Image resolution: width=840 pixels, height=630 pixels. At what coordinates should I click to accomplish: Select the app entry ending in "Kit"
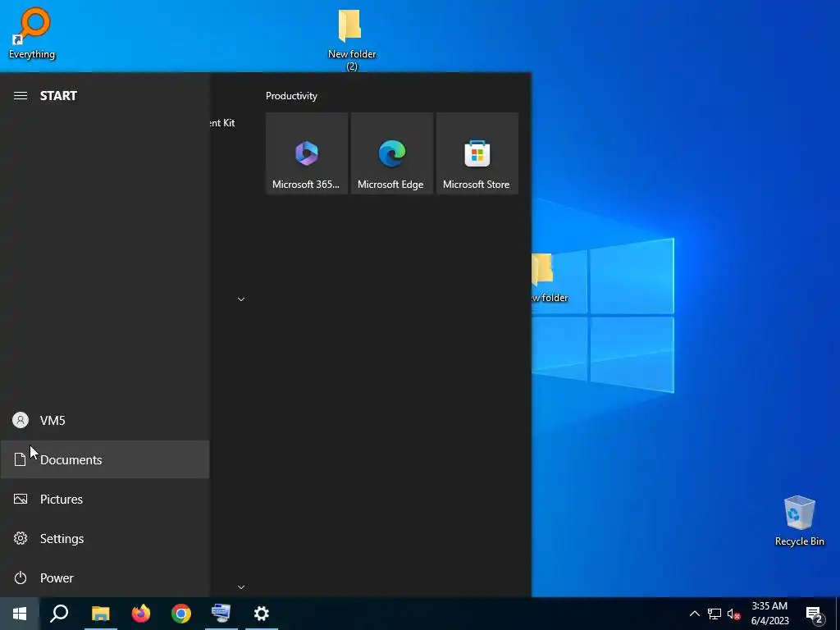[223, 123]
